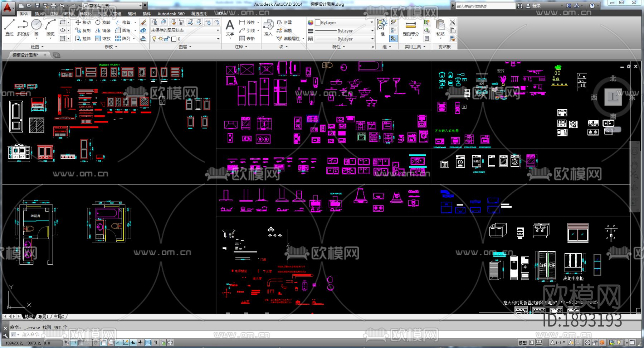Open the ByLayer object color dropdown
Screen dimensions: 644x348
click(343, 22)
